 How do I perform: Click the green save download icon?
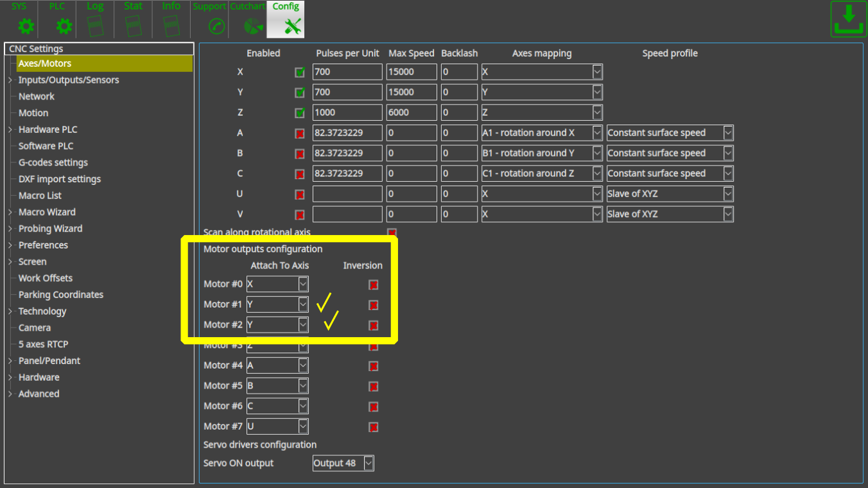(x=848, y=19)
